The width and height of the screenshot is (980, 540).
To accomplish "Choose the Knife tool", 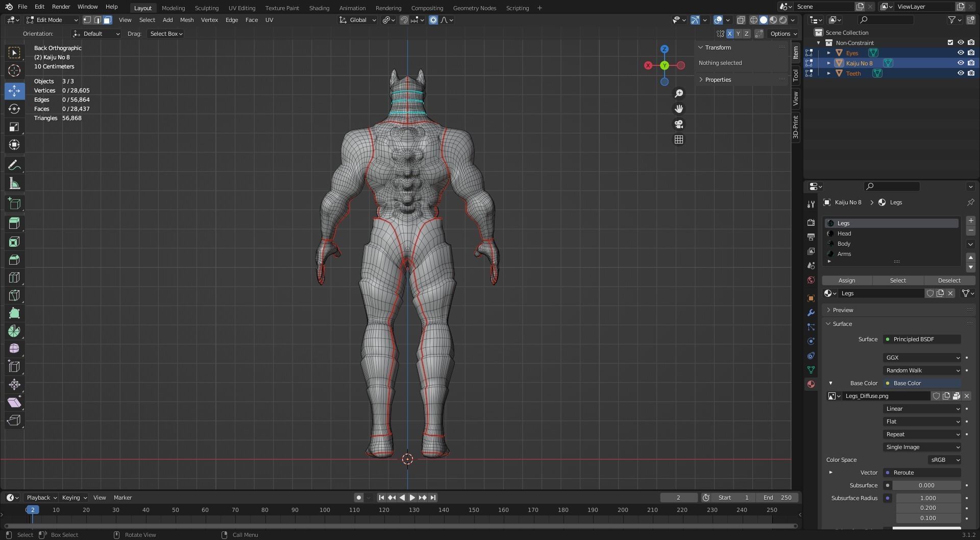I will (14, 295).
